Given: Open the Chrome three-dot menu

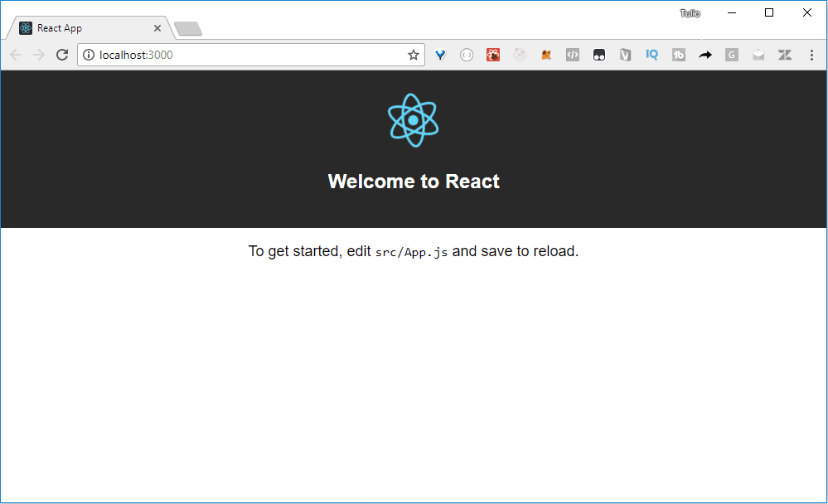Looking at the screenshot, I should point(811,55).
